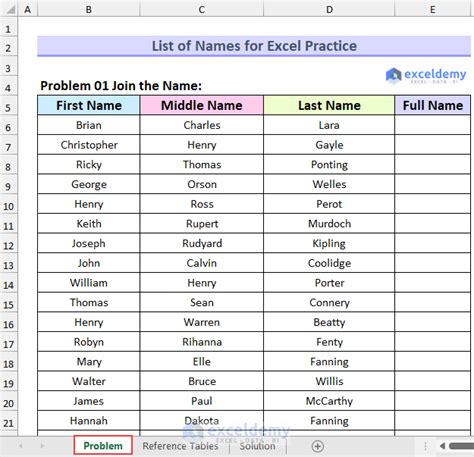Click the cell containing 'William'

click(x=89, y=283)
